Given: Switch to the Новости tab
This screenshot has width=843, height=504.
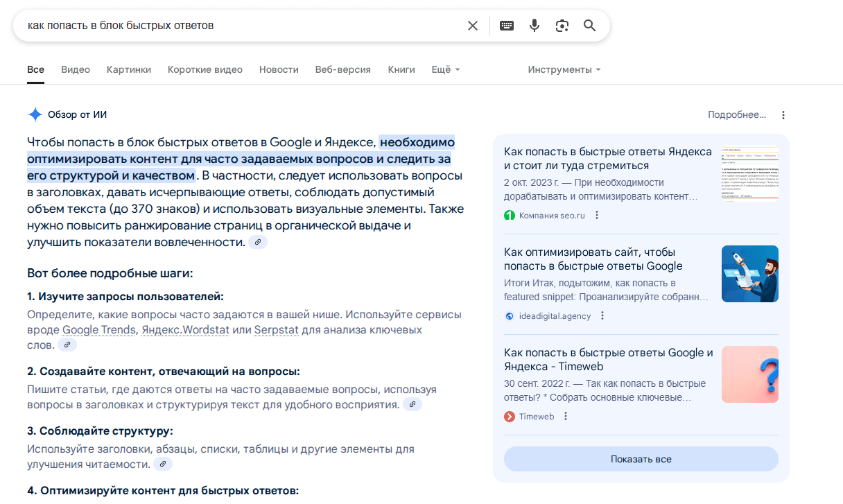Looking at the screenshot, I should click(279, 69).
